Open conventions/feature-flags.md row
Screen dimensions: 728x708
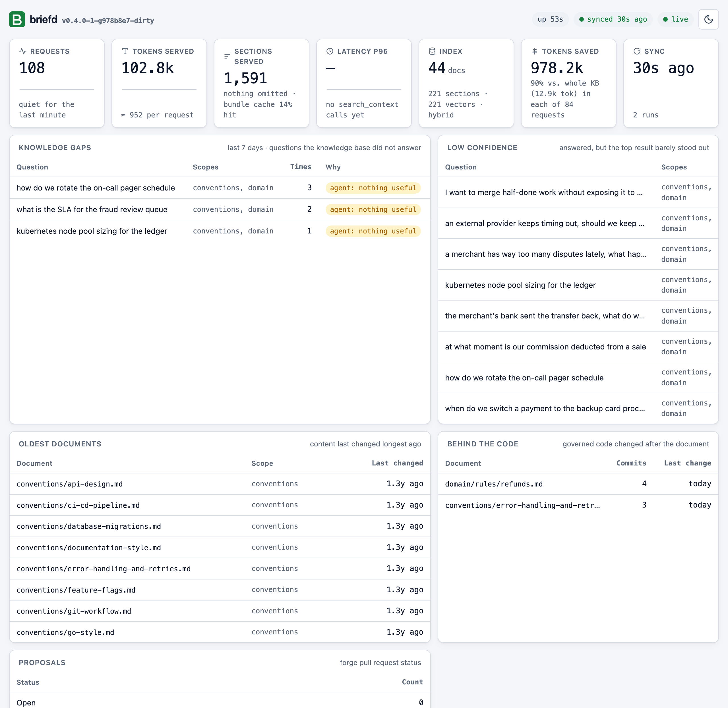click(220, 590)
